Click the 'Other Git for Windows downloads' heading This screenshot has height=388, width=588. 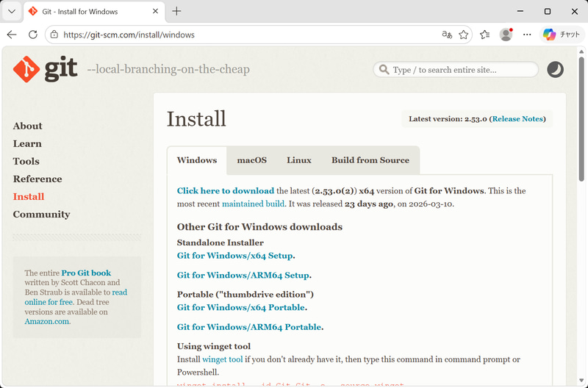coord(259,227)
